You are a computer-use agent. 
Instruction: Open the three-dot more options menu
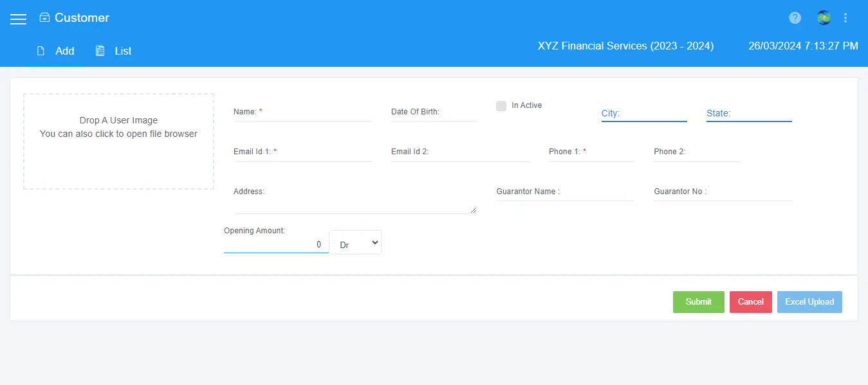coord(845,18)
